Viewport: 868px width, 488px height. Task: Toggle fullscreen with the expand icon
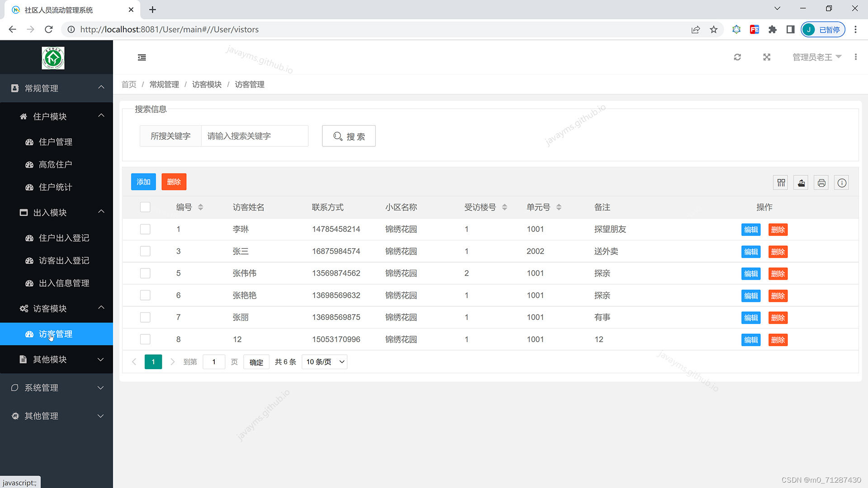(x=767, y=57)
